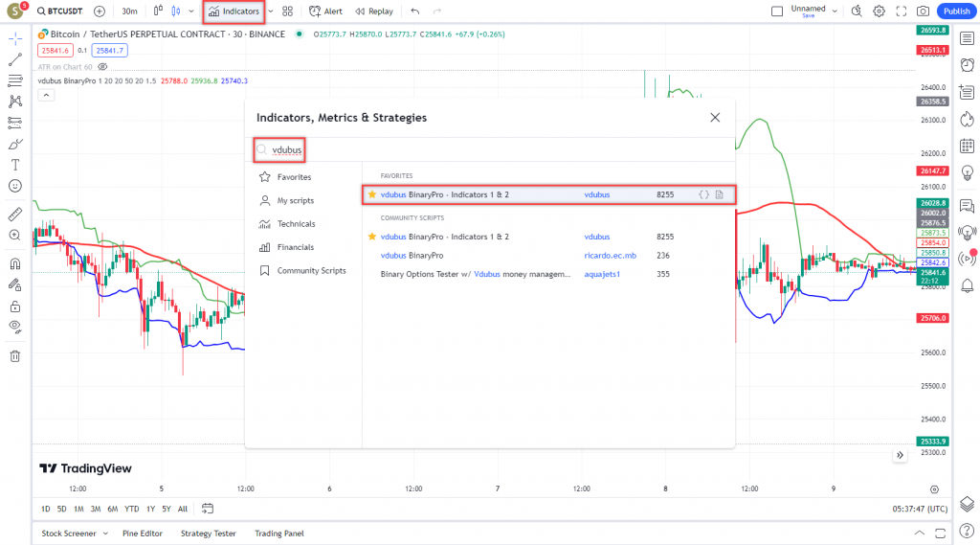Screen dimensions: 980x545
Task: Open the forecasting and measurement tools
Action: click(15, 123)
